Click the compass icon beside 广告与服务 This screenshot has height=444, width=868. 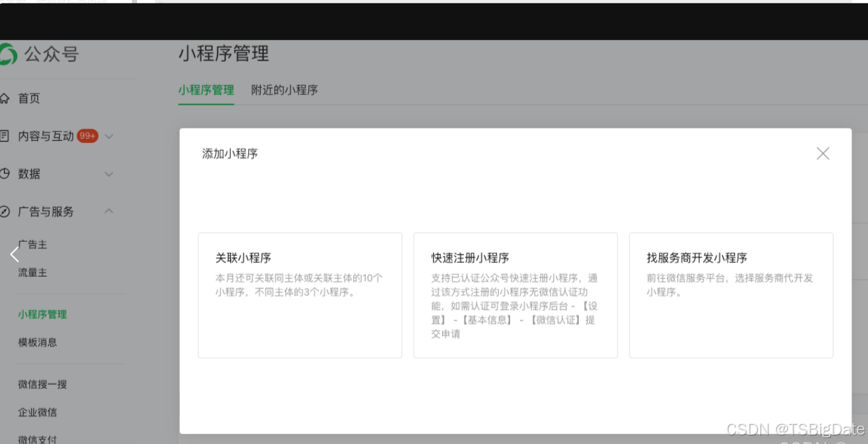click(x=5, y=211)
